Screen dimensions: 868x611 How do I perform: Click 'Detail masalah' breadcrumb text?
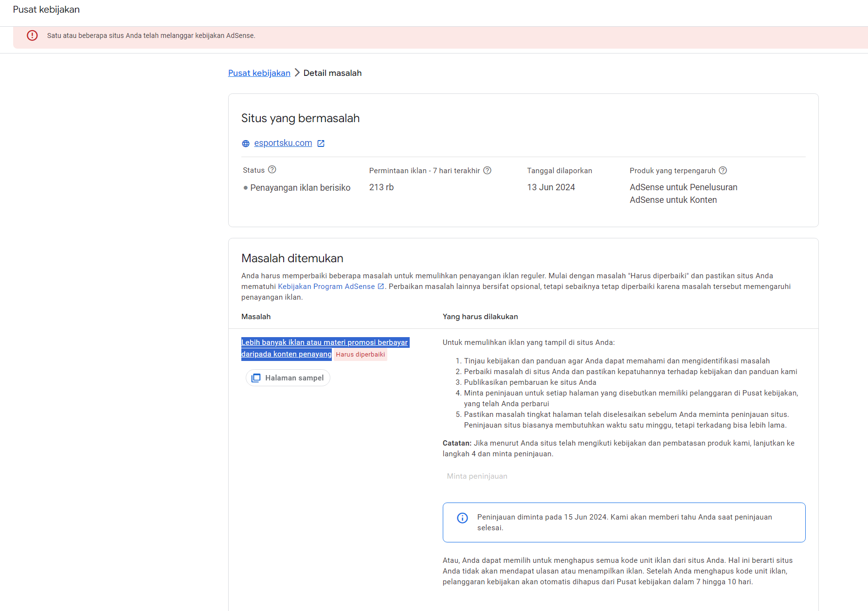pyautogui.click(x=333, y=73)
